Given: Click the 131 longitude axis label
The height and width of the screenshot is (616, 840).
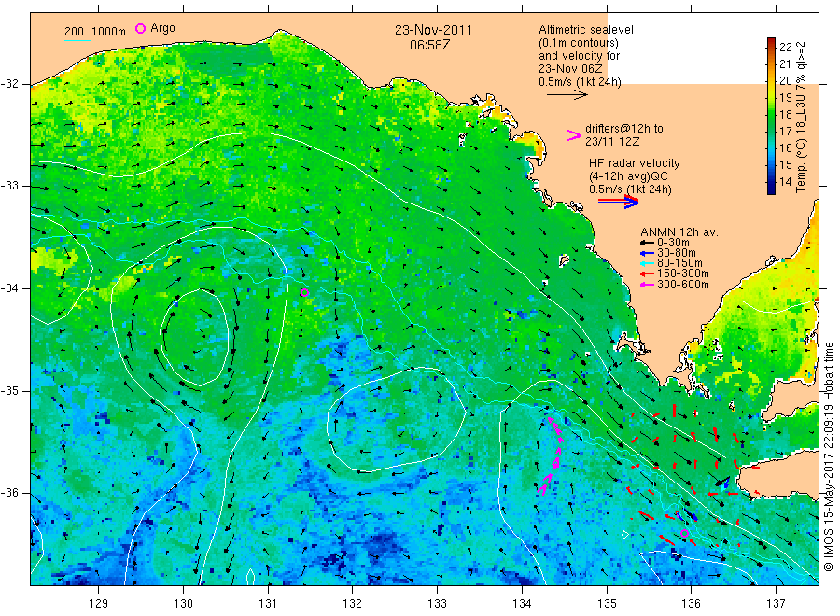Looking at the screenshot, I should [x=268, y=604].
